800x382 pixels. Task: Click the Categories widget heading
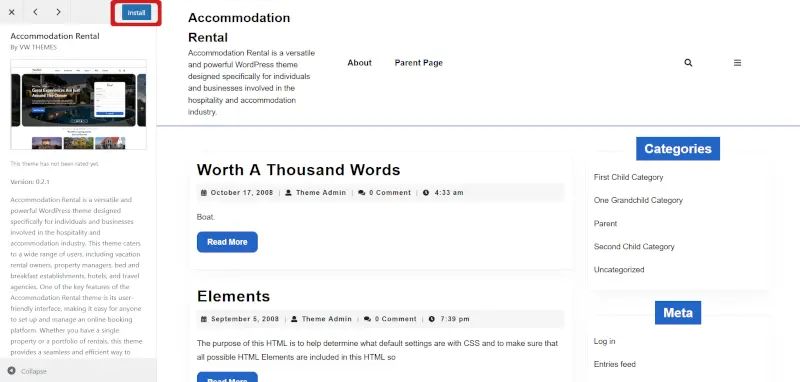678,148
